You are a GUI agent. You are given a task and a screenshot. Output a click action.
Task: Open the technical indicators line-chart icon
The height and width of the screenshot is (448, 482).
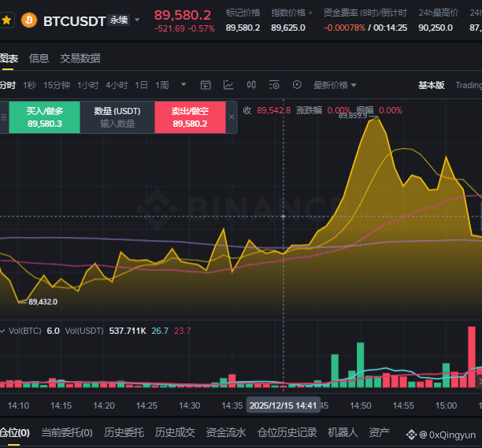pyautogui.click(x=228, y=84)
